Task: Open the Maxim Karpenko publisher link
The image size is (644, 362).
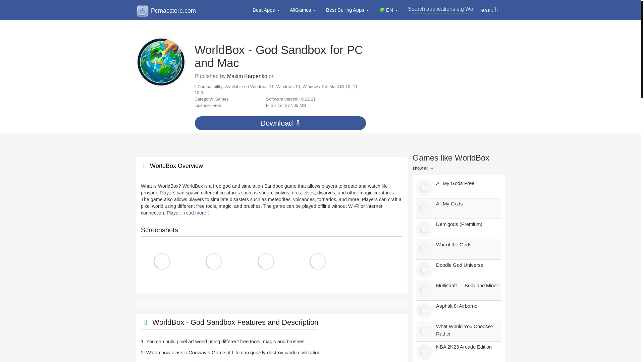Action: tap(247, 76)
